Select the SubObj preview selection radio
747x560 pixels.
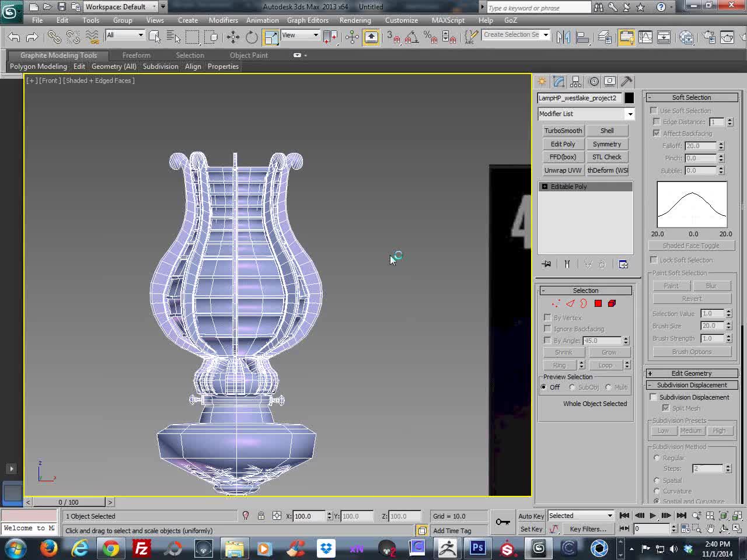(572, 387)
